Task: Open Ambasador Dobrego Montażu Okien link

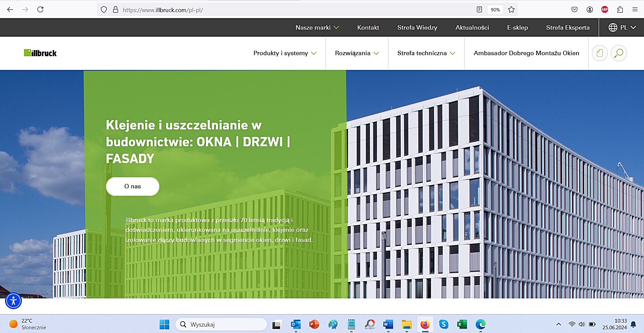Action: tap(526, 53)
